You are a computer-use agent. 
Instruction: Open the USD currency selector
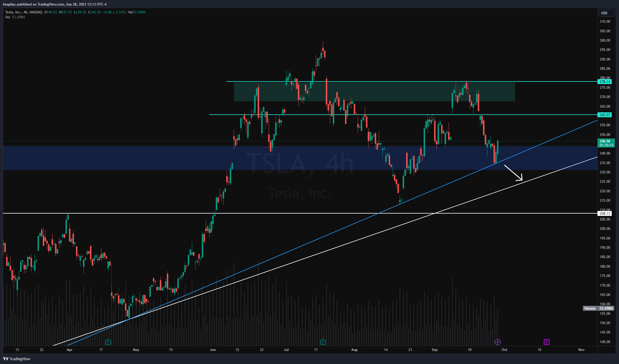pyautogui.click(x=606, y=13)
